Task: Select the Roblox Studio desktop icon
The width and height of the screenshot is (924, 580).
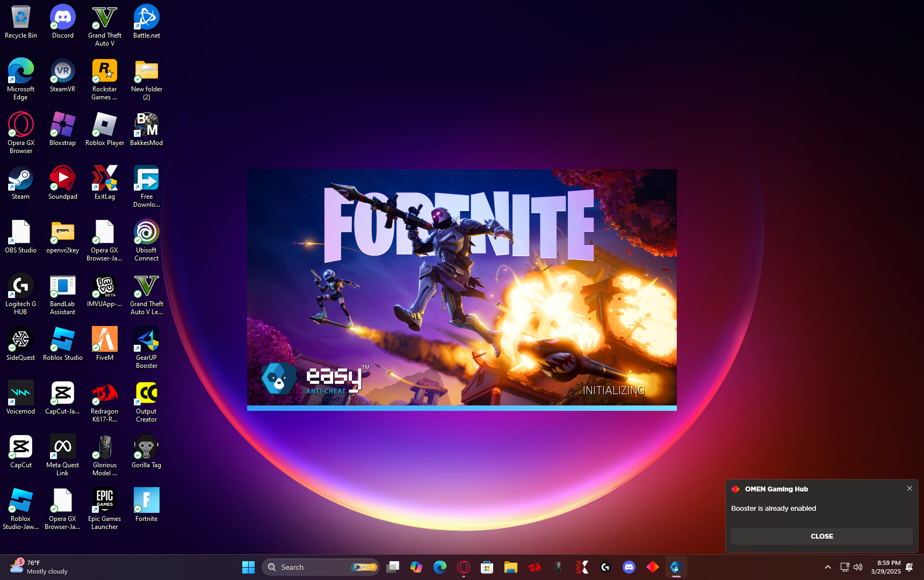Action: (63, 344)
